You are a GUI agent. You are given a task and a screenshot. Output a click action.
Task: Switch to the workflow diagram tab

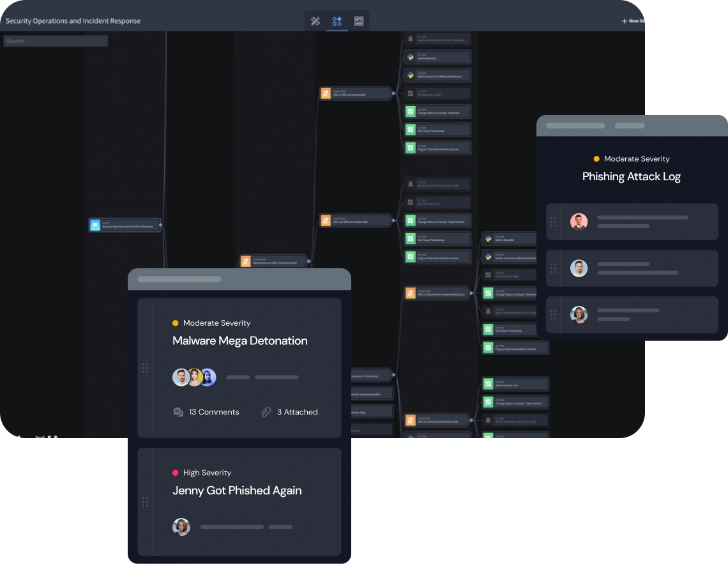click(337, 21)
